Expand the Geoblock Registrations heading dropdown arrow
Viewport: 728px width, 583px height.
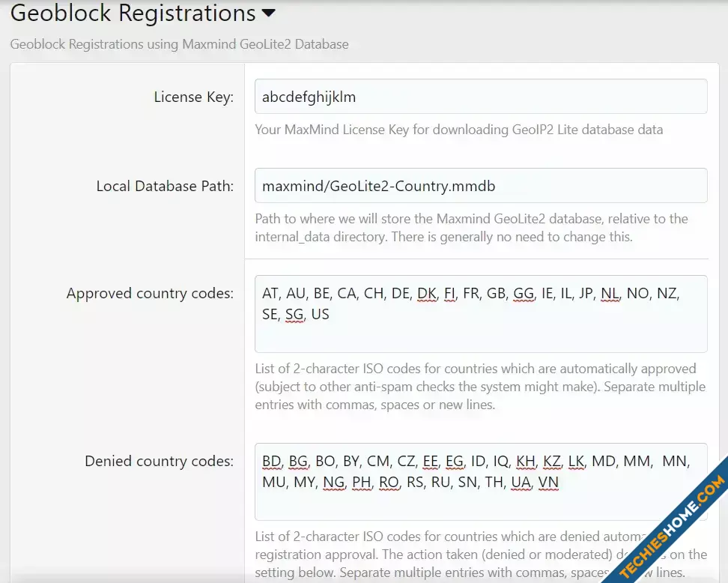[268, 13]
